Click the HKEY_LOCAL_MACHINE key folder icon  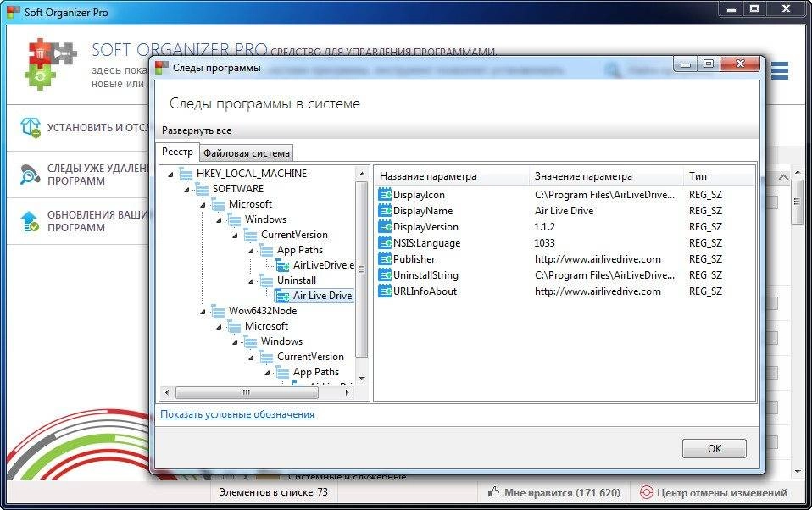pos(186,174)
